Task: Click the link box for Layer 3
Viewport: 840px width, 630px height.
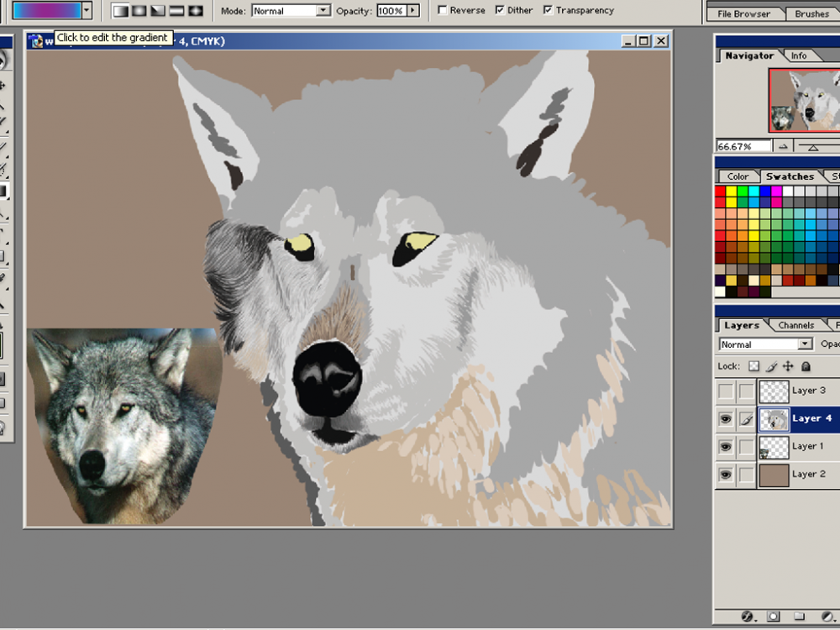Action: pos(746,391)
